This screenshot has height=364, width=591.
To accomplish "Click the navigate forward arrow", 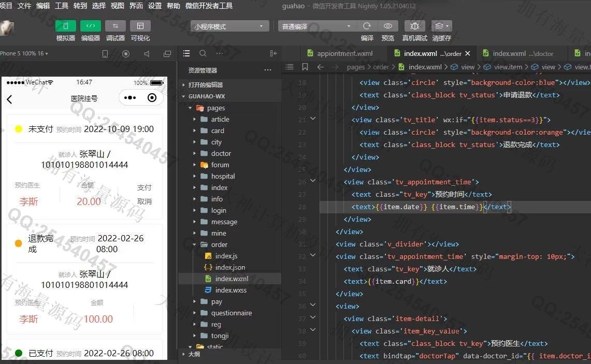I will pos(336,67).
